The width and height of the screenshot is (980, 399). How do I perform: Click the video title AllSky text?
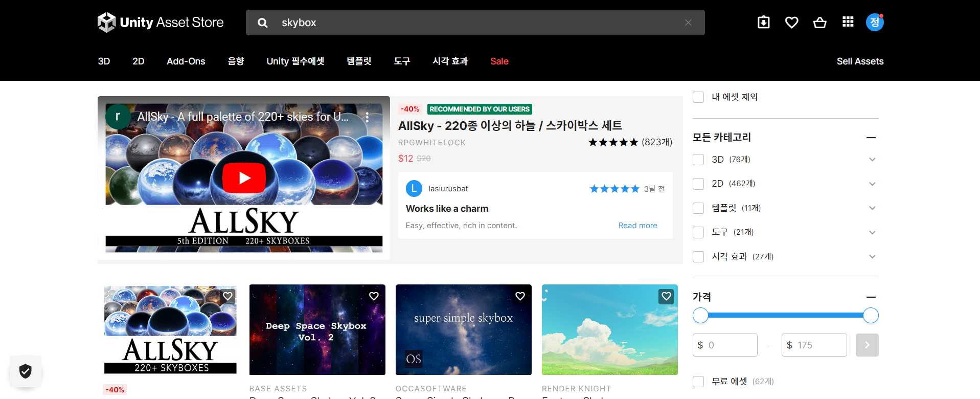tap(243, 117)
